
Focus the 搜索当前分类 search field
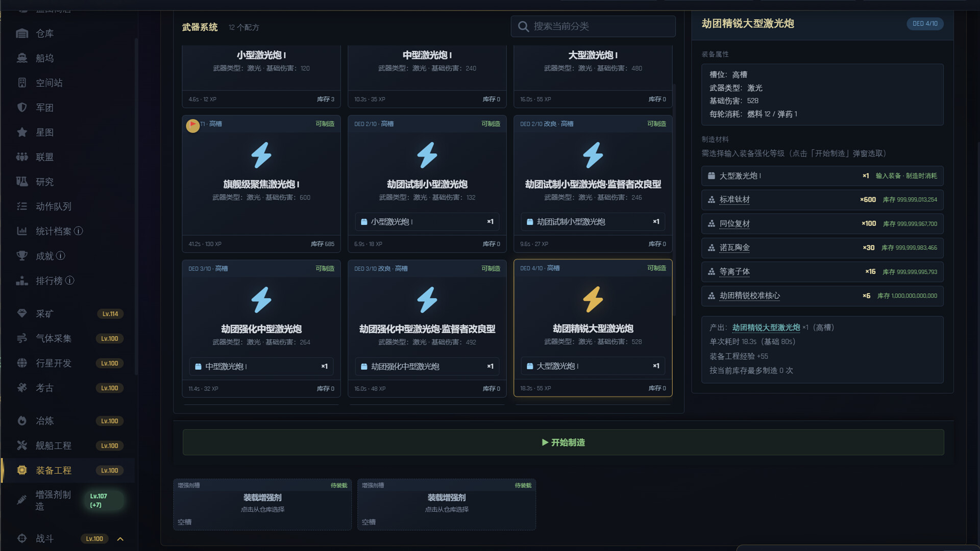point(593,26)
